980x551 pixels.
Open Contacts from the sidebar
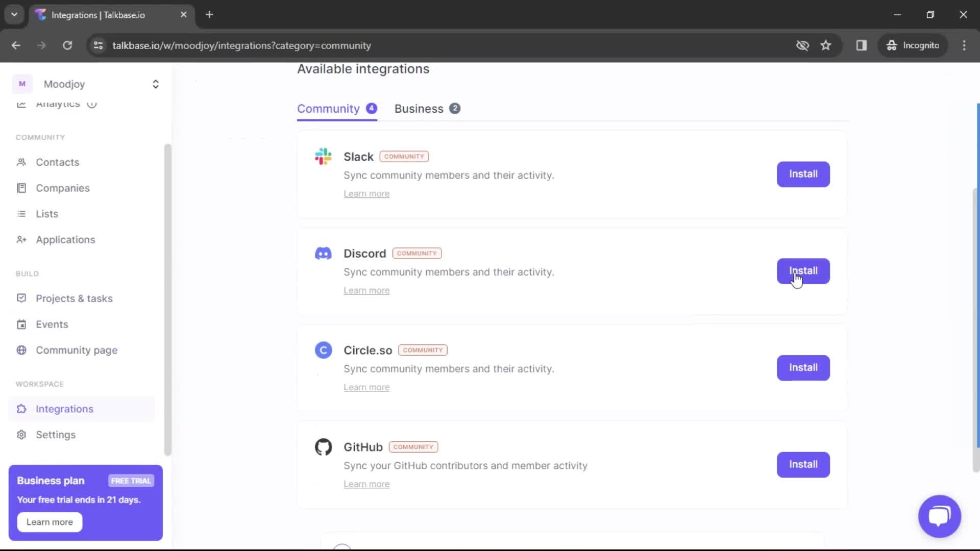(x=58, y=162)
